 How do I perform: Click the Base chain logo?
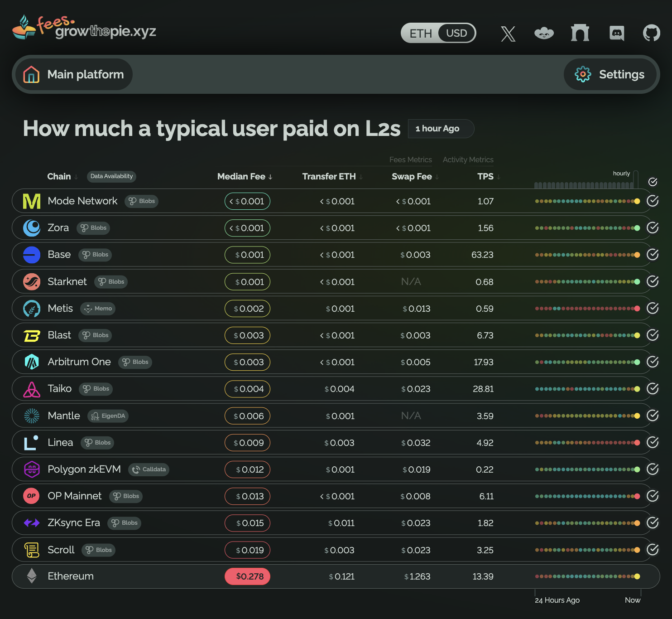click(x=32, y=255)
